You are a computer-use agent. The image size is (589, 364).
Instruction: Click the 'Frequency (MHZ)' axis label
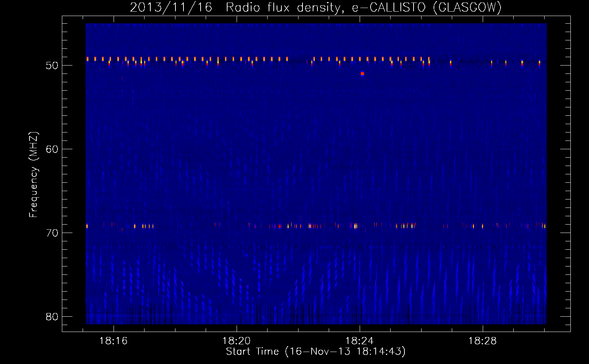33,175
